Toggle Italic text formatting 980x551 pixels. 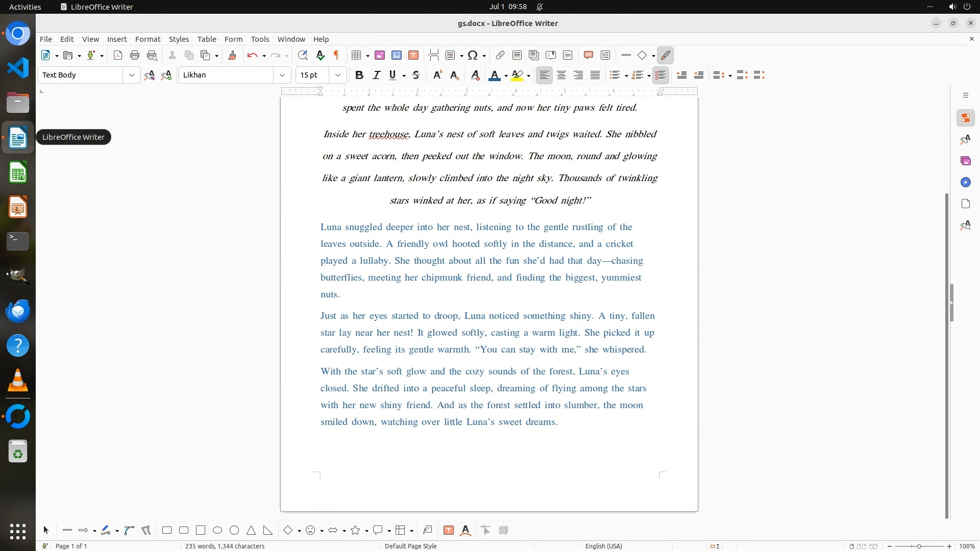pos(376,76)
